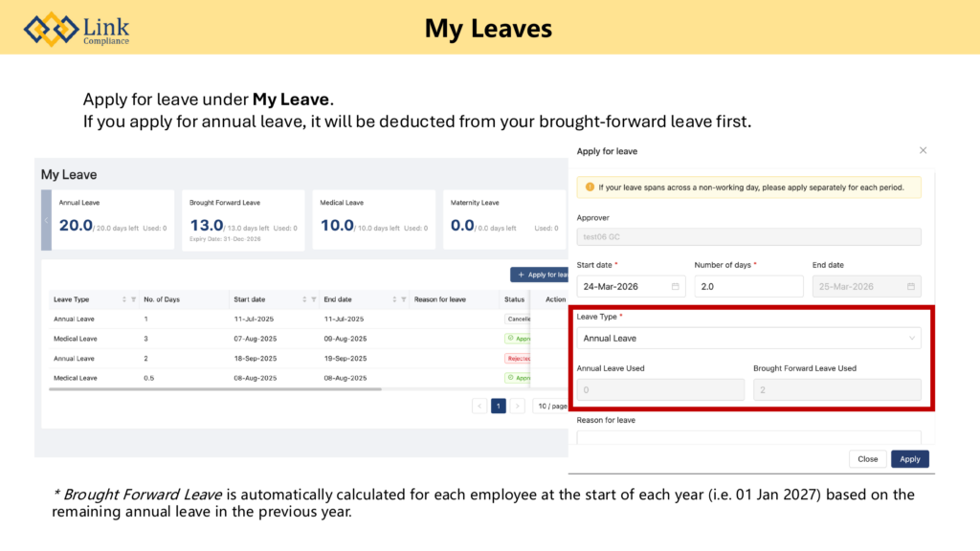Click the End date column filter icon
Image resolution: width=980 pixels, height=551 pixels.
click(403, 299)
